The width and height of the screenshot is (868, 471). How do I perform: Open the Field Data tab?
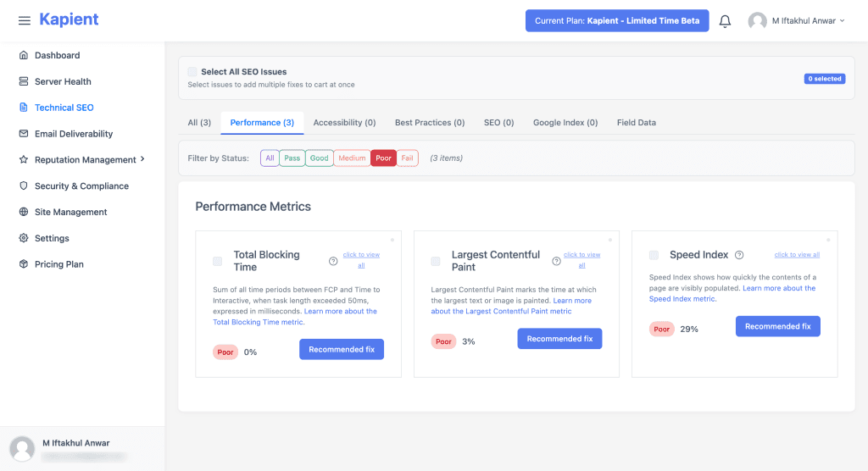[636, 123]
